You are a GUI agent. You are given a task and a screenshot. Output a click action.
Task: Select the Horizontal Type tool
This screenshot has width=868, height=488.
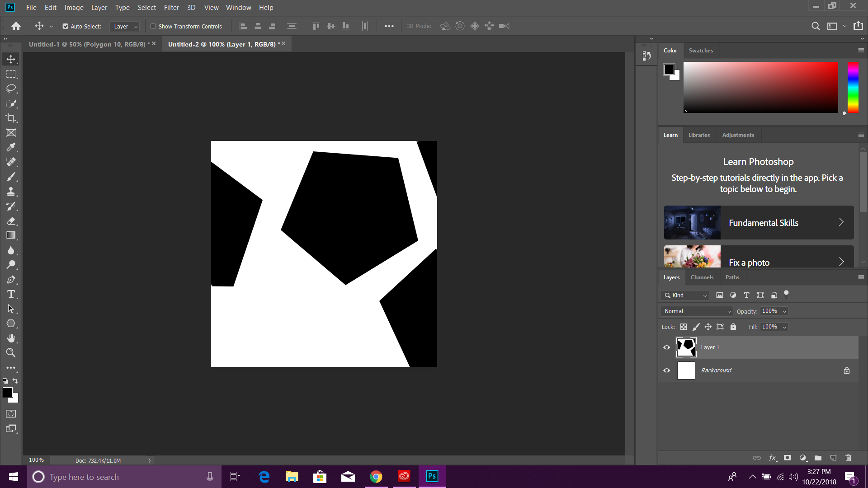(11, 294)
